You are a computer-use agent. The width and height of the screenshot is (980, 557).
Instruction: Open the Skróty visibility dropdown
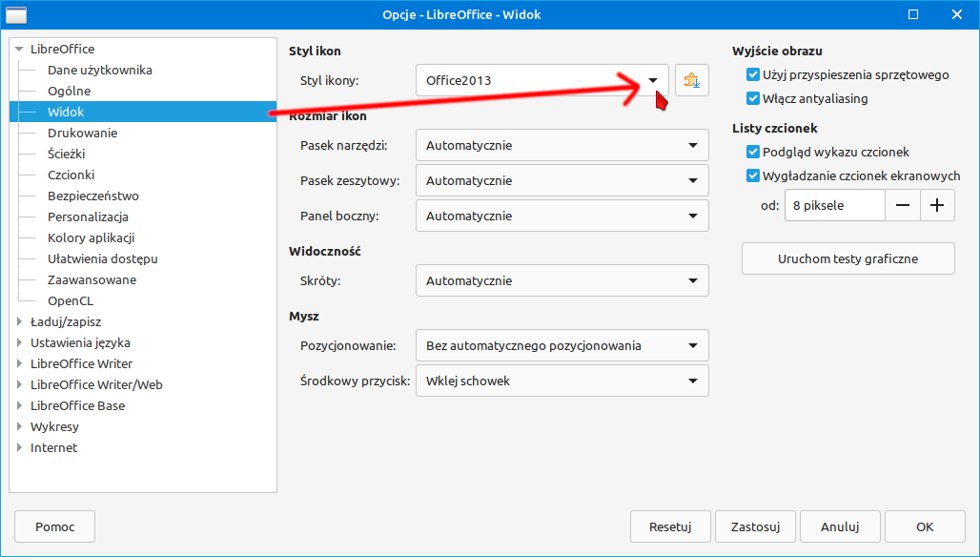click(561, 280)
